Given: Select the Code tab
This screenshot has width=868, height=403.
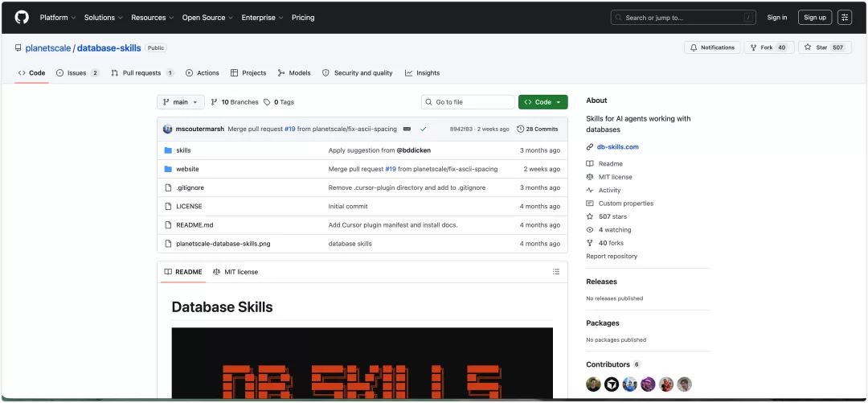Looking at the screenshot, I should coord(31,73).
